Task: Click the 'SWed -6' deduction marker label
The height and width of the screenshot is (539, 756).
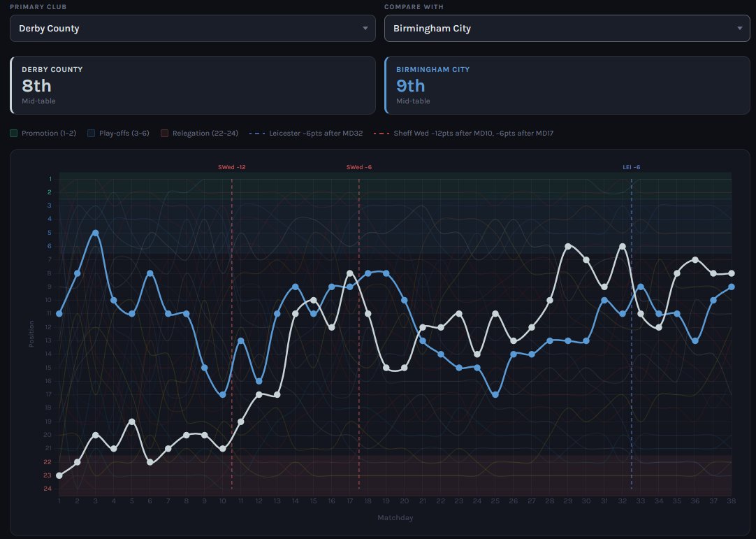Action: tap(359, 168)
